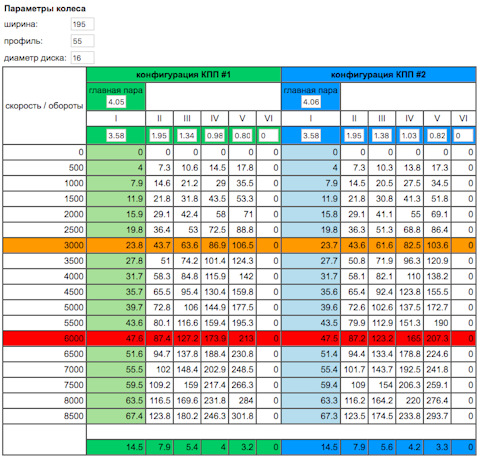Viewport: 480px width, 461px height.
Task: Edit gear I ratio 3.58 in КПП #2
Action: coord(311,136)
